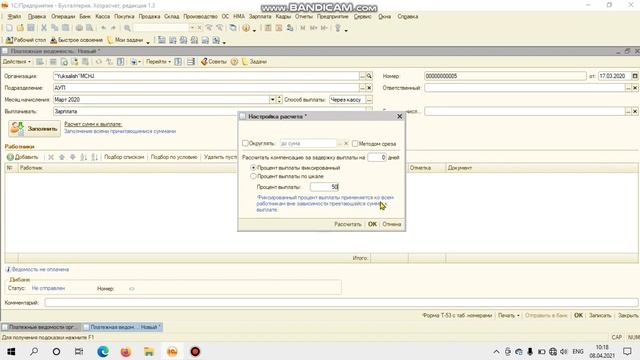
Task: Click the Расчет сумм к выплате link
Action: point(93,124)
